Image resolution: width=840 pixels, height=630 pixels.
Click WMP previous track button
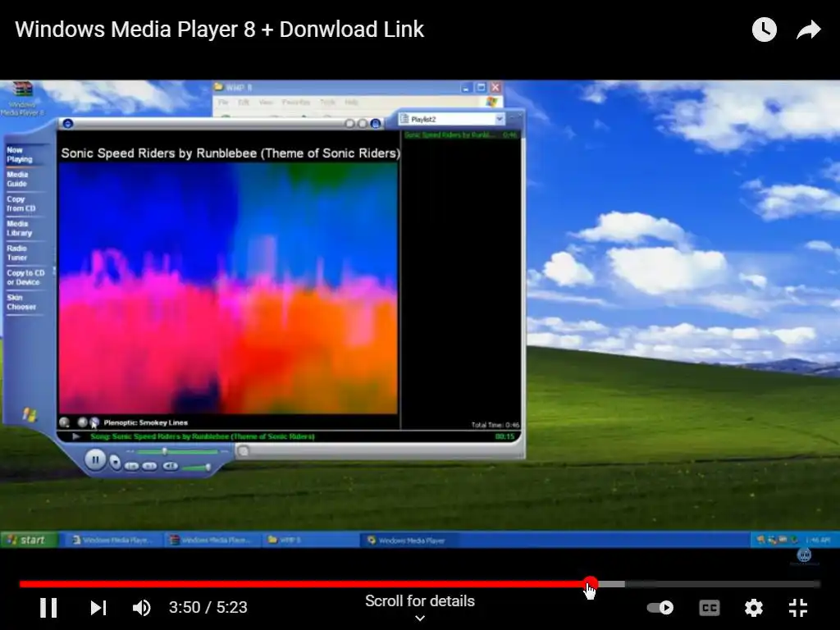pyautogui.click(x=132, y=466)
